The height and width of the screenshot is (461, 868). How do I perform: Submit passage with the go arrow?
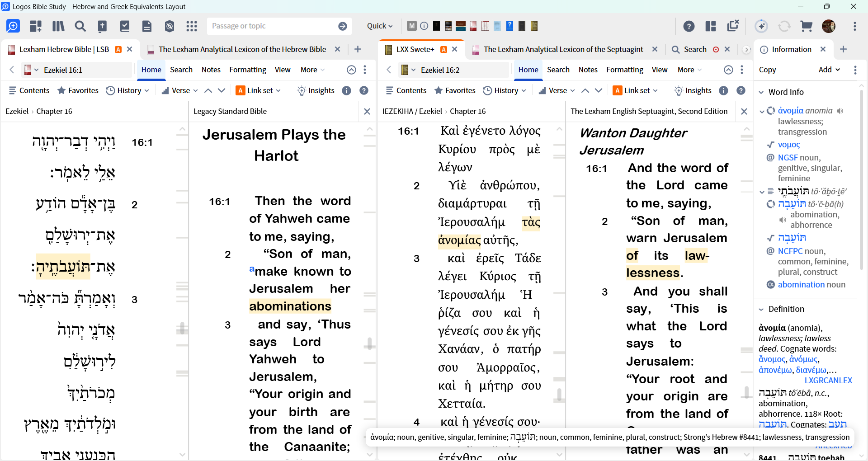343,26
